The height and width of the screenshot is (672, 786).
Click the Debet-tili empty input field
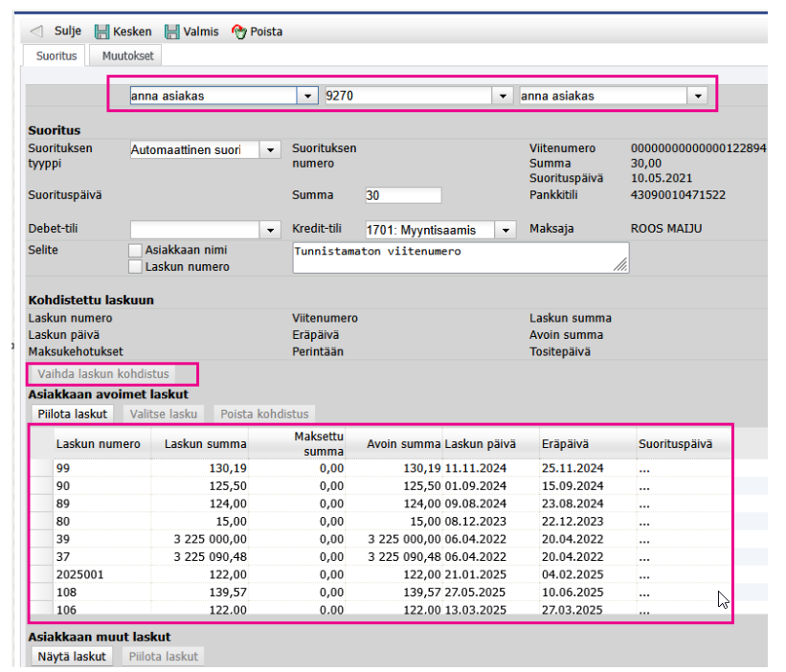tap(195, 230)
